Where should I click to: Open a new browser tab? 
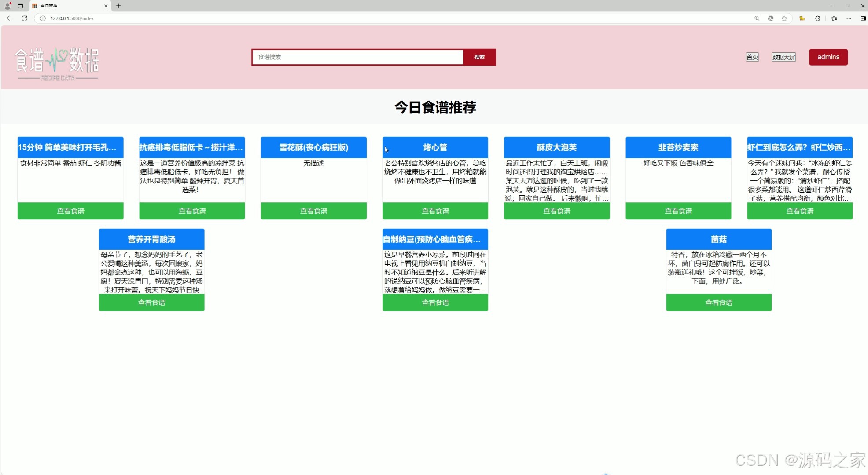coord(118,6)
